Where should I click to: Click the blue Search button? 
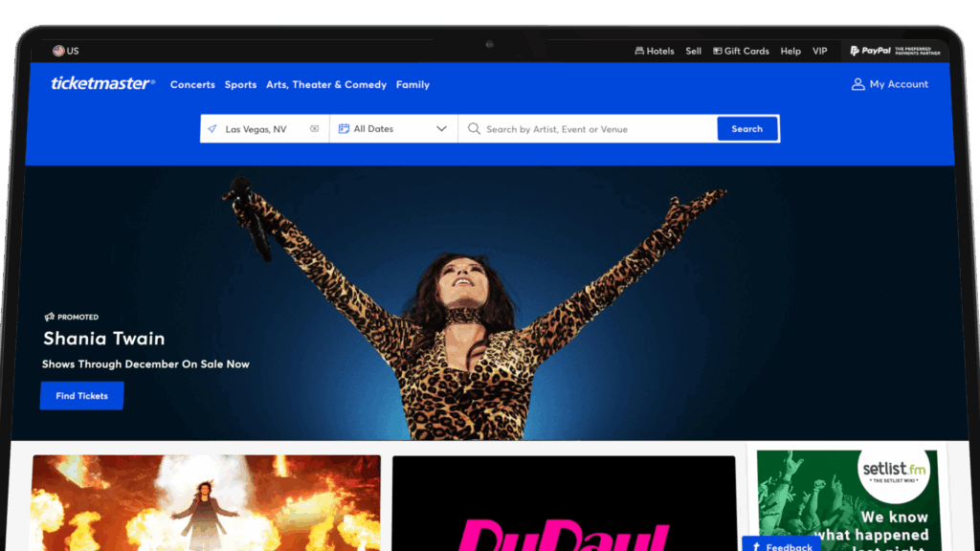(746, 129)
